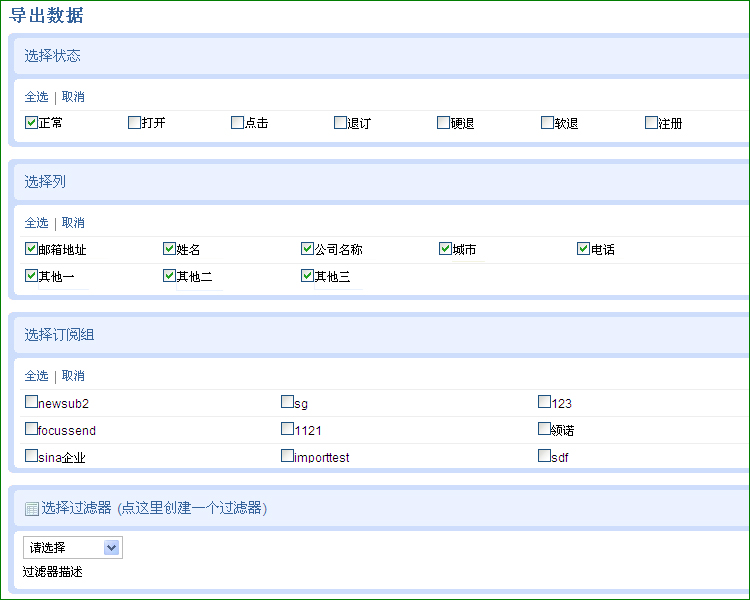The image size is (750, 600).
Task: Select the focussend subscription group
Action: [31, 428]
